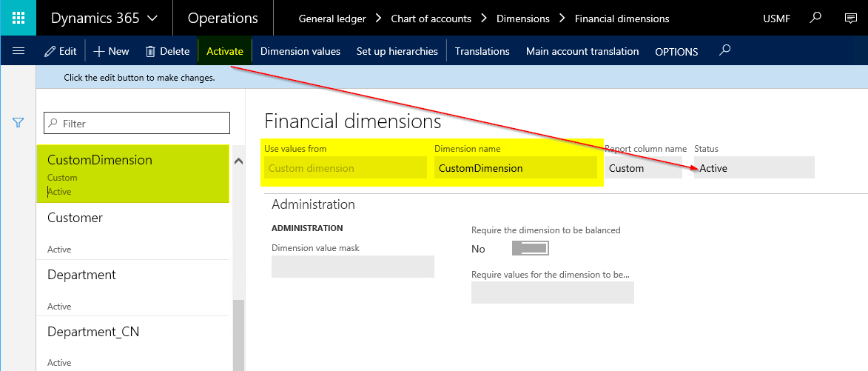This screenshot has height=371, width=868.
Task: Click the Edit pencil button
Action: click(61, 51)
